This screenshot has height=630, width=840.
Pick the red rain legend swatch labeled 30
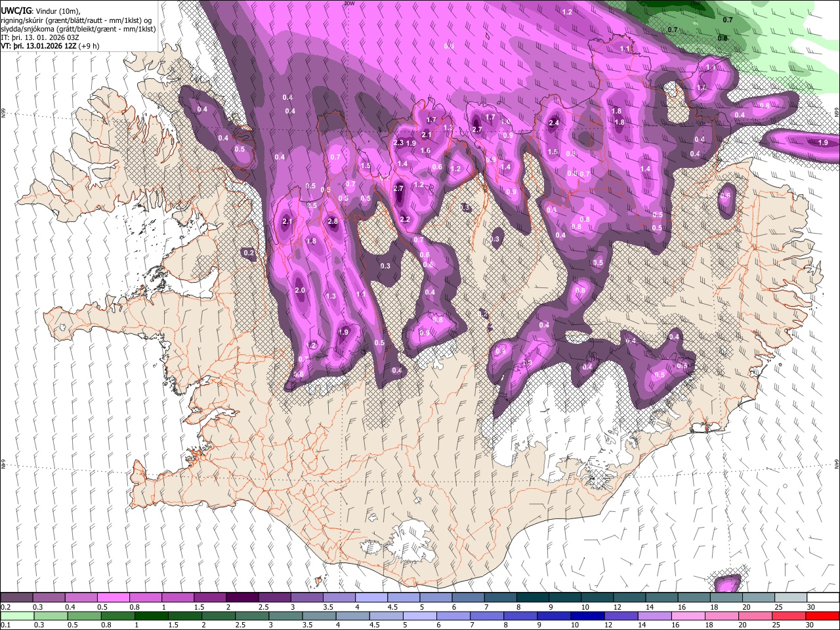click(x=822, y=616)
